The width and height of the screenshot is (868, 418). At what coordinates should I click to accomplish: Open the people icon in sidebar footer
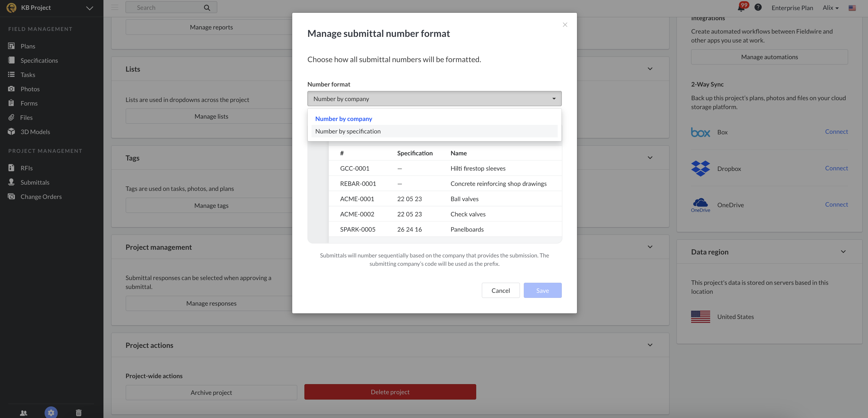point(23,413)
